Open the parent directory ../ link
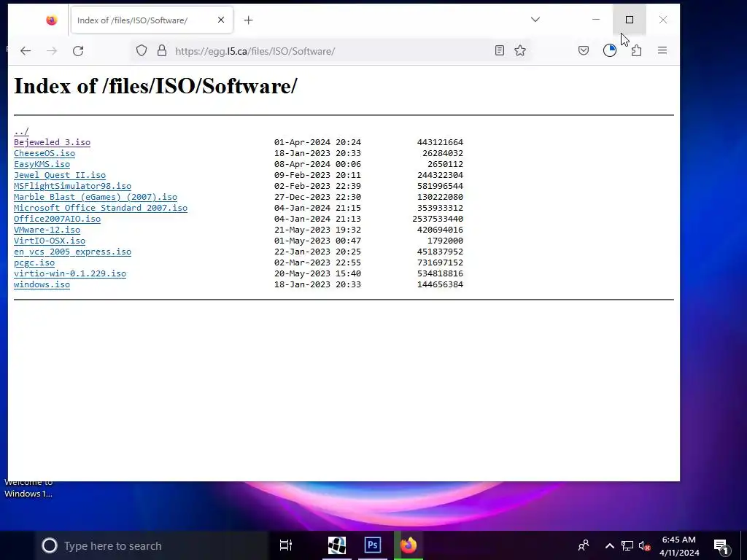 (21, 131)
